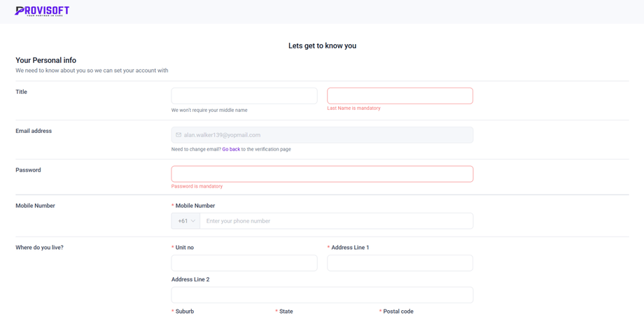Open the +61 country code dropdown
The image size is (644, 315).
[185, 221]
